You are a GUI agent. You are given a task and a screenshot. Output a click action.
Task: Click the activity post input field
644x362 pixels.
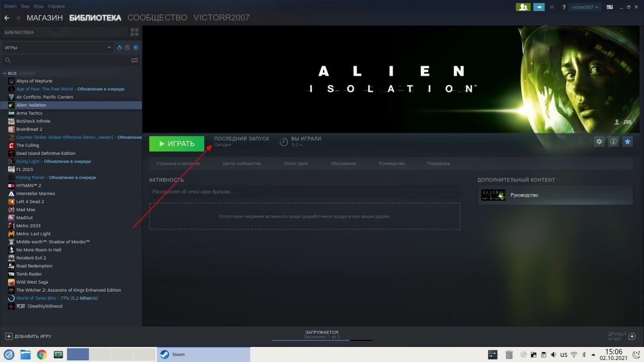tap(304, 192)
